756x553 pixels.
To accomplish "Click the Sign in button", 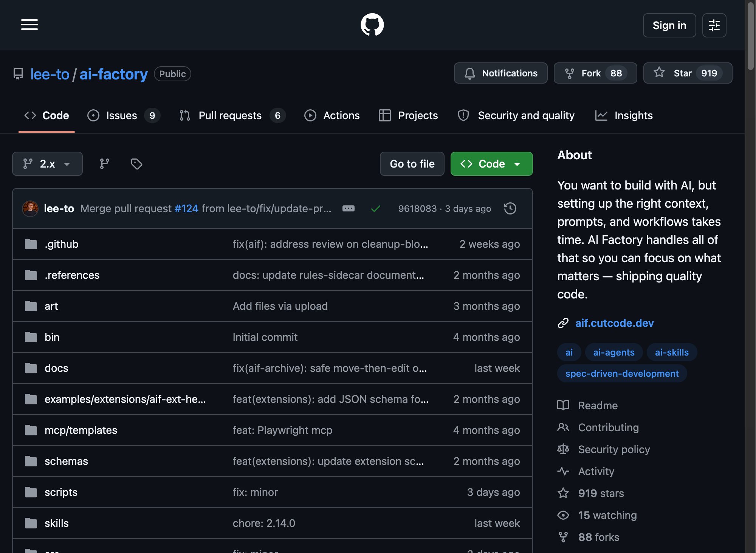I will (x=669, y=25).
